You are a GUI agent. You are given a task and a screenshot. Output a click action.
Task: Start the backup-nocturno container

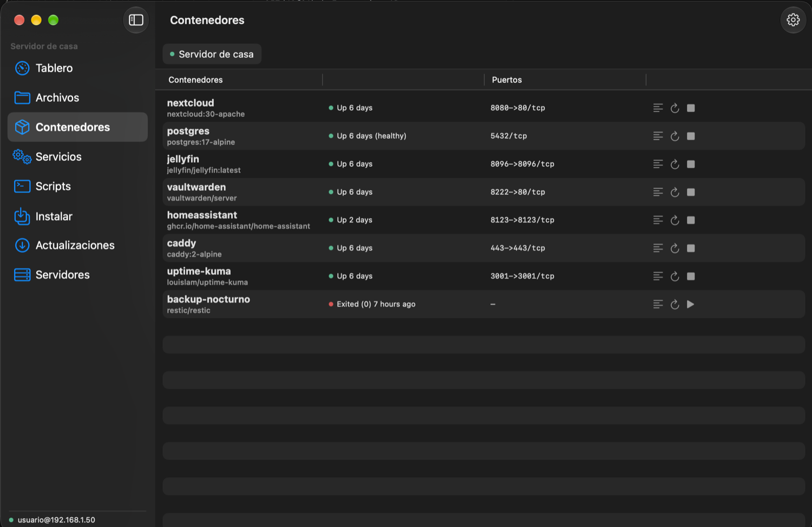[x=691, y=304]
